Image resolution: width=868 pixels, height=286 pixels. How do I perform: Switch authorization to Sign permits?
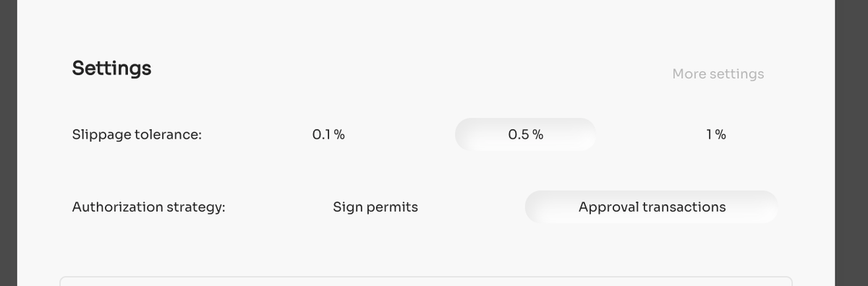point(375,207)
